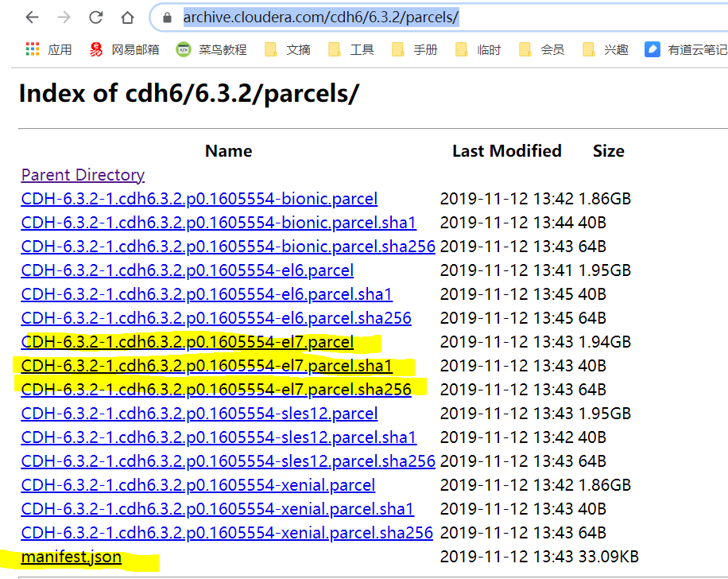Click the Size column header
Viewport: 728px width, 579px height.
point(609,151)
